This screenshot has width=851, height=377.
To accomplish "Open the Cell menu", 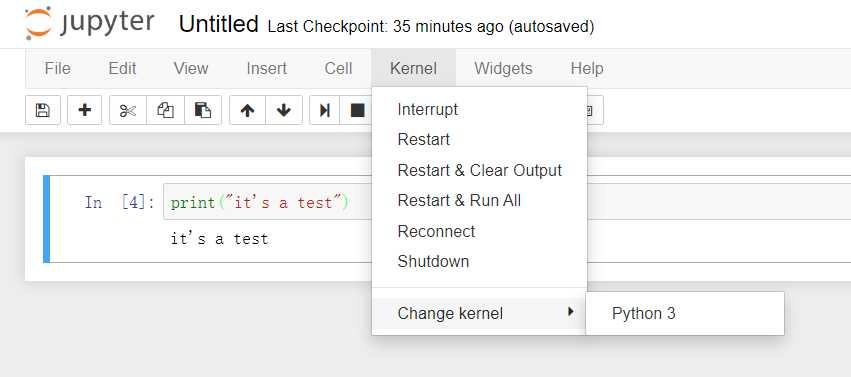I will 338,68.
